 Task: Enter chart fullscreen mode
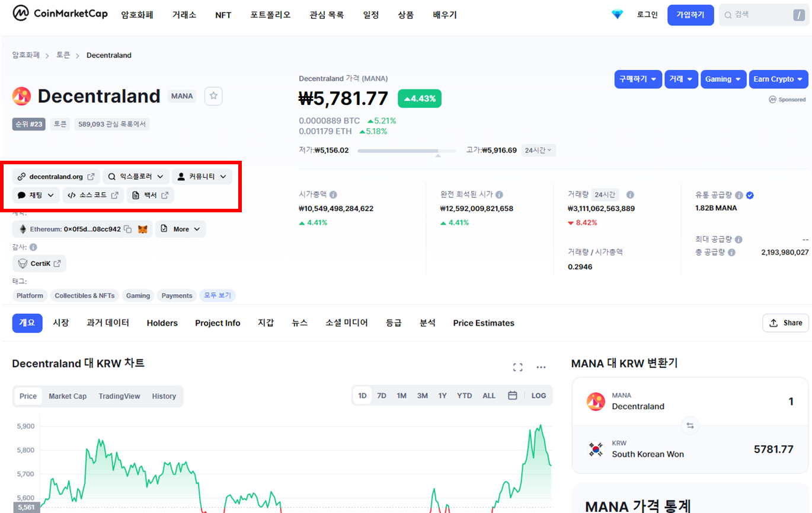(517, 367)
